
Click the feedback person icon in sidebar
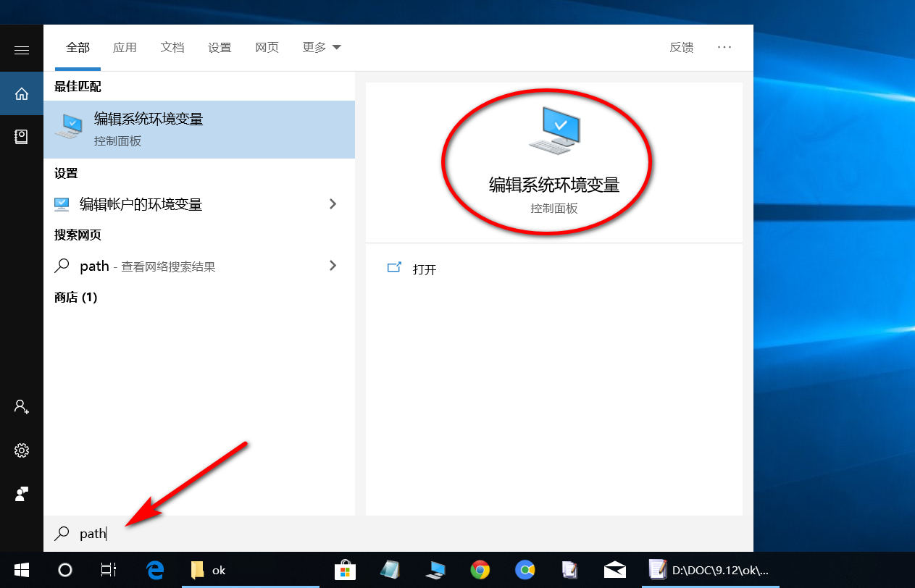point(22,494)
